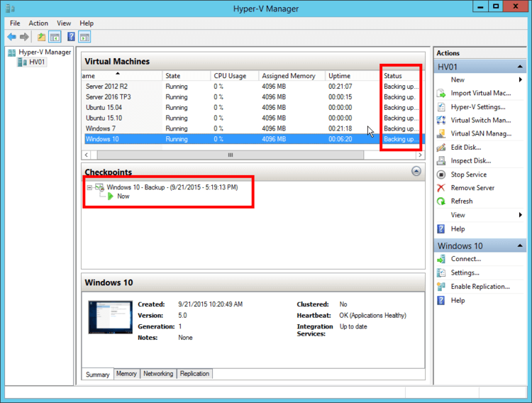Open the Action menu

pyautogui.click(x=38, y=23)
